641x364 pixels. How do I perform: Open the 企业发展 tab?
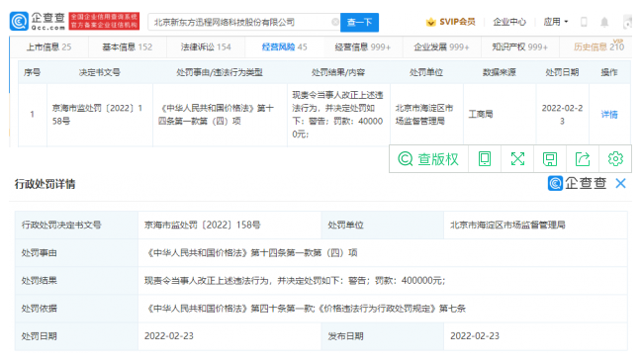[441, 47]
